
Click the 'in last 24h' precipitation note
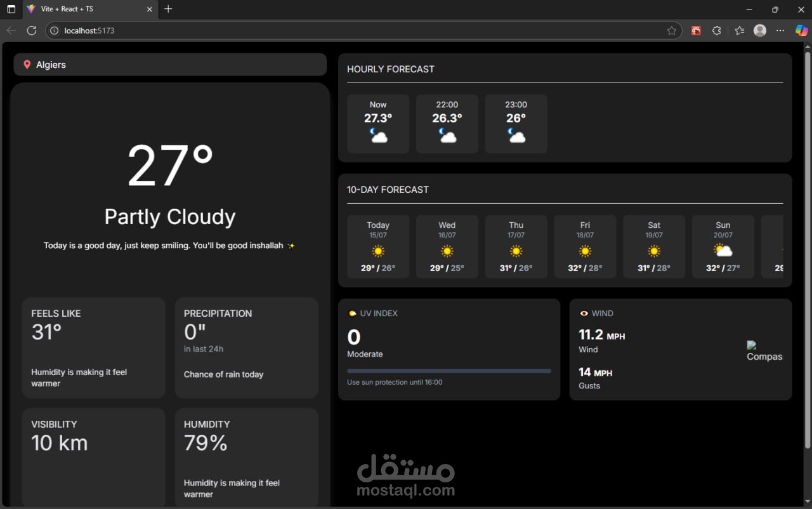204,349
